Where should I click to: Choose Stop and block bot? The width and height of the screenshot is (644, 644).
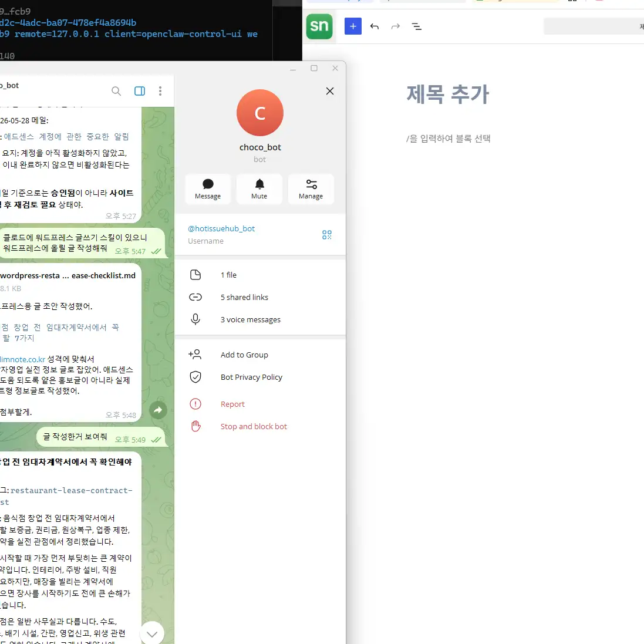[x=260, y=426]
